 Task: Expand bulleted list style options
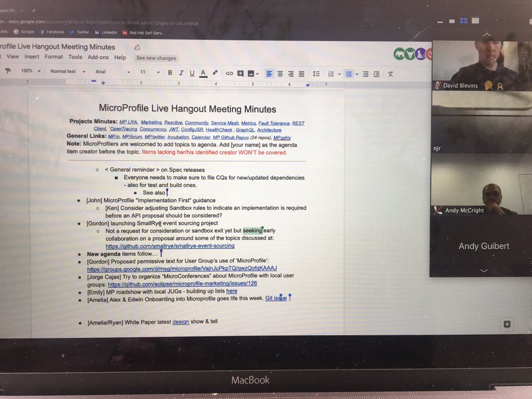[x=357, y=74]
